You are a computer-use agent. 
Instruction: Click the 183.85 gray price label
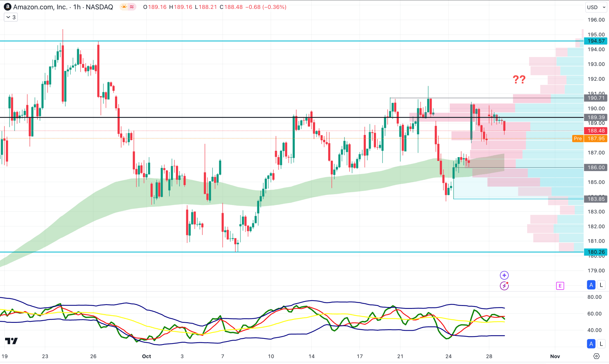tap(596, 199)
